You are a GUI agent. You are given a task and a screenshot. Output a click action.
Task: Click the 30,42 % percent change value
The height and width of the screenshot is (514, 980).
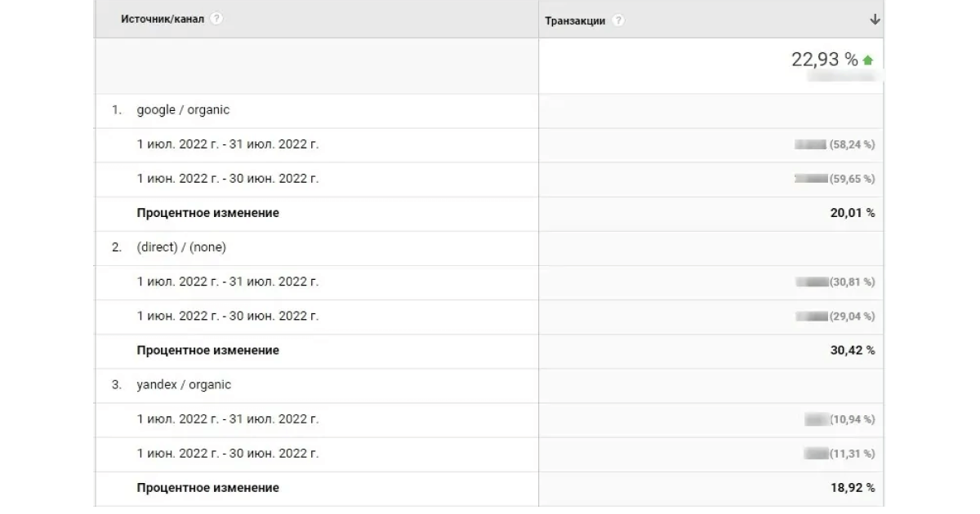click(852, 350)
